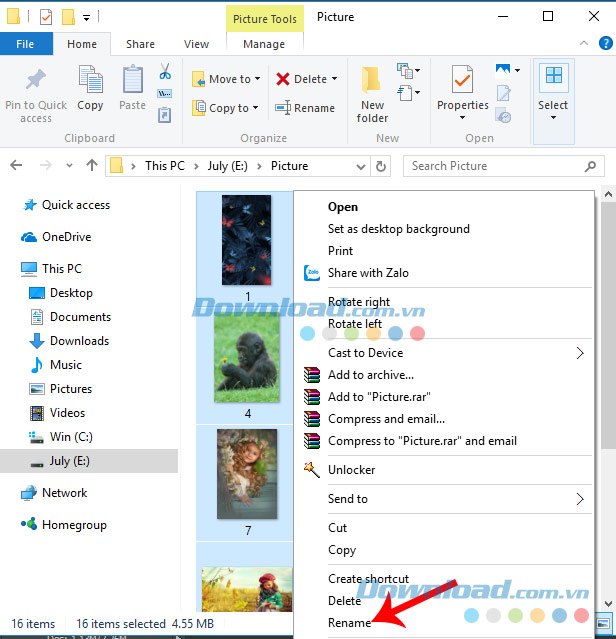Select the Music folder in the sidebar
The image size is (616, 639).
coord(66,365)
